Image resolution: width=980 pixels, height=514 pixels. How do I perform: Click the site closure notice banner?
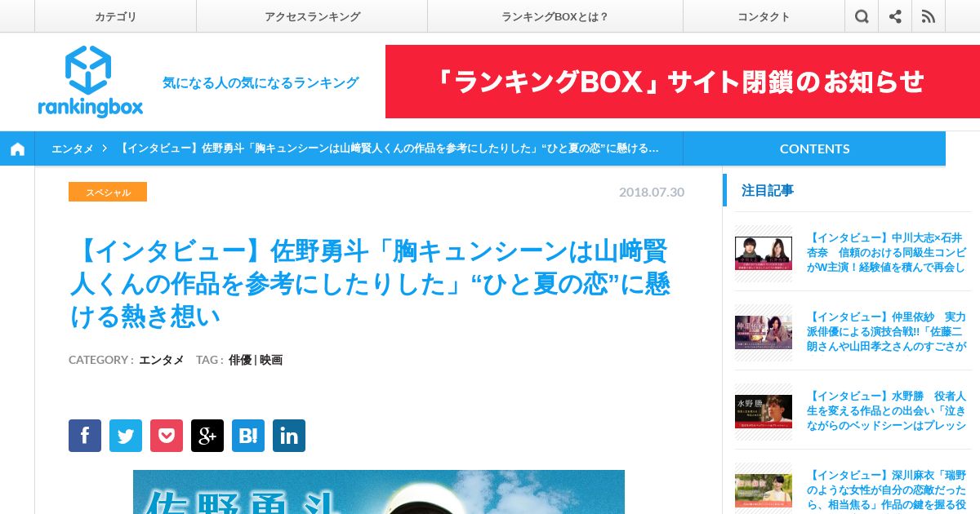tap(683, 82)
